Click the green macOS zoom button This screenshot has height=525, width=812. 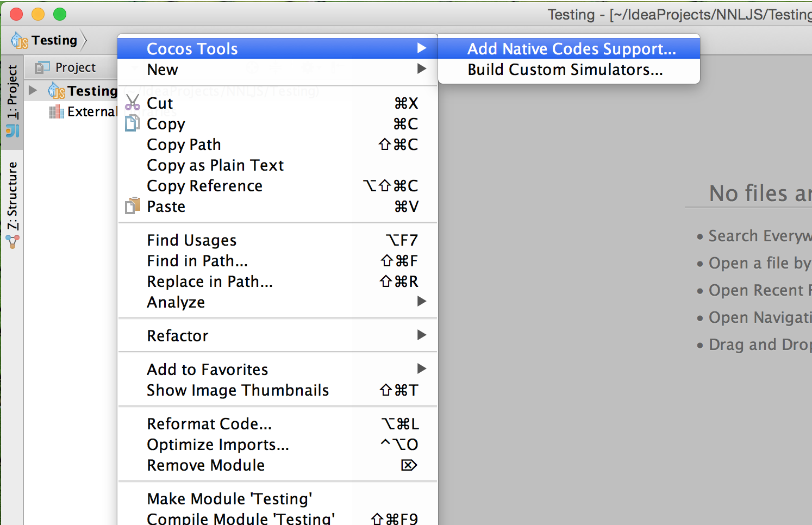[x=60, y=14]
